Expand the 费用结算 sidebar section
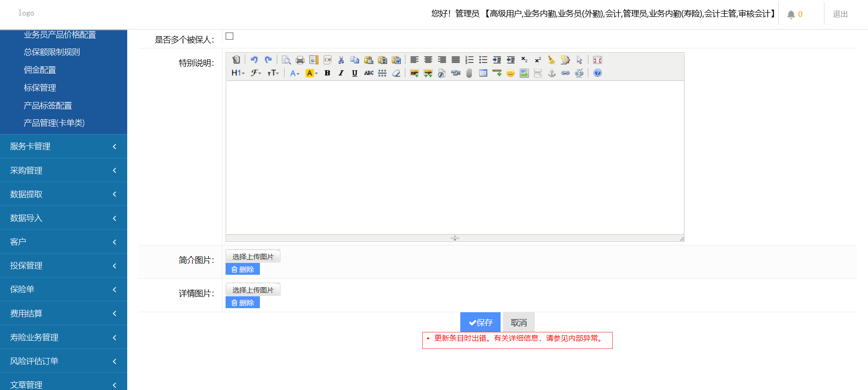This screenshot has width=868, height=390. 64,314
